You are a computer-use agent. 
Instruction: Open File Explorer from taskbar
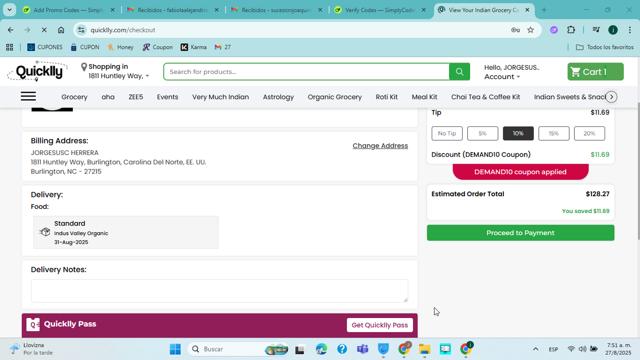(x=424, y=349)
